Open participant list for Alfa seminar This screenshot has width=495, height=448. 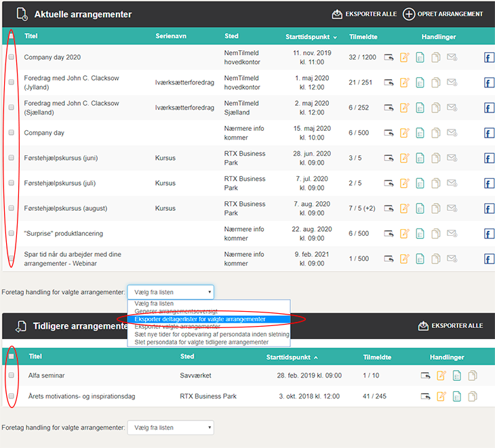456,375
